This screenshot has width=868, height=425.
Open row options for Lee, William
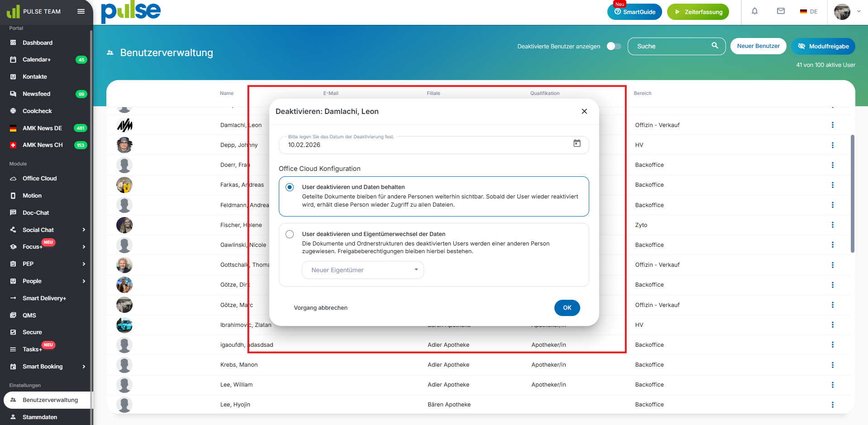point(833,385)
